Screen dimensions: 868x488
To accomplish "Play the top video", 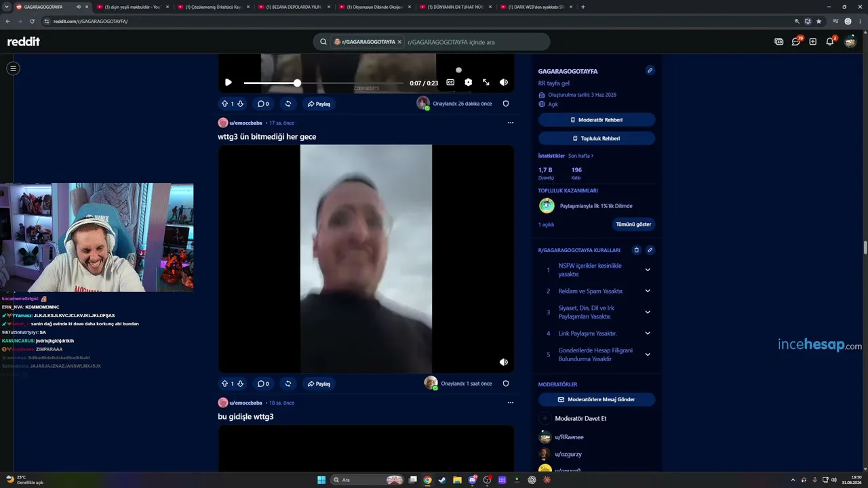I will tap(229, 83).
